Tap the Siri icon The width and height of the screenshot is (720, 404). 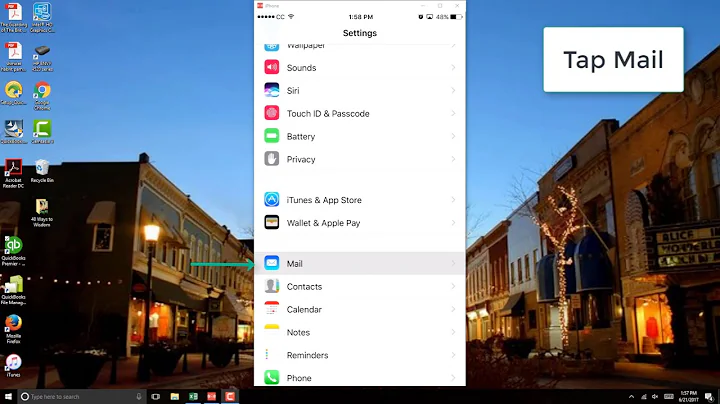(x=271, y=90)
